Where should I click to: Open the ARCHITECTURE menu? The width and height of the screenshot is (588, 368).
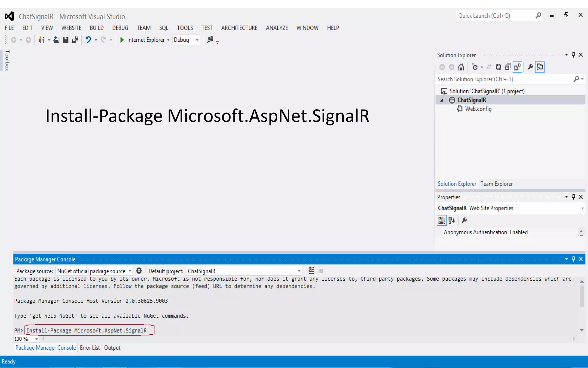click(239, 28)
